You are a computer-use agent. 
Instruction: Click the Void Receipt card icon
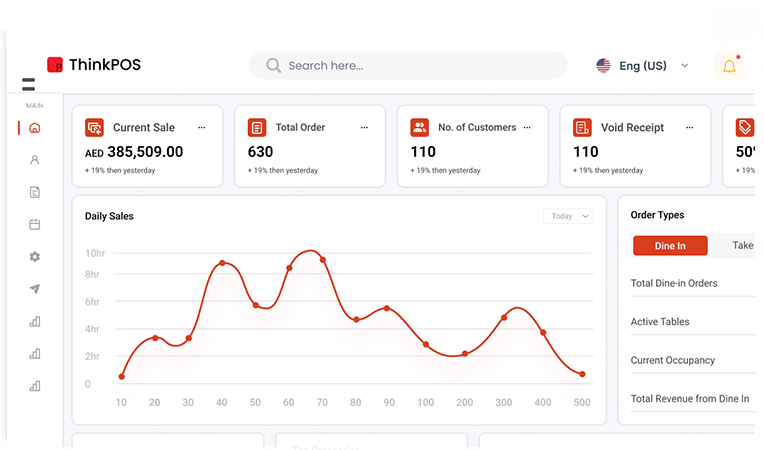pos(582,128)
